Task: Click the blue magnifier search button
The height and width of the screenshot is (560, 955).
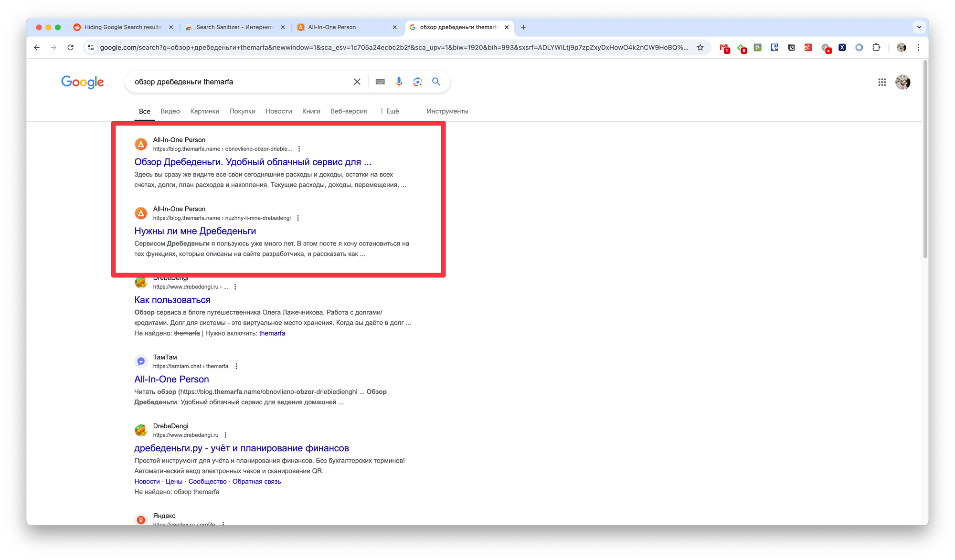Action: 436,82
